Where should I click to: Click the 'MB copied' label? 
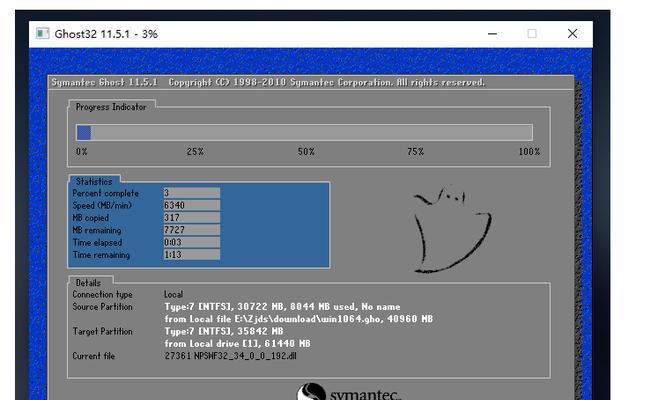tap(91, 218)
